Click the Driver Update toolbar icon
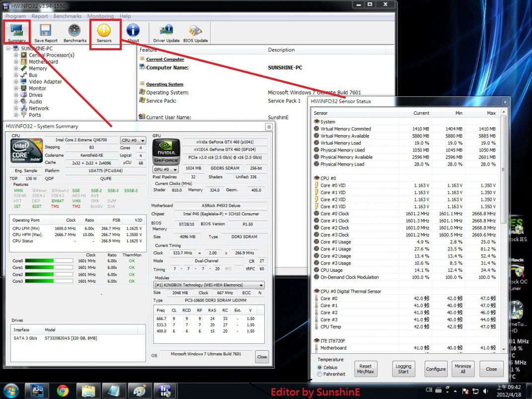Viewport: 532px width, 399px height. tap(166, 33)
